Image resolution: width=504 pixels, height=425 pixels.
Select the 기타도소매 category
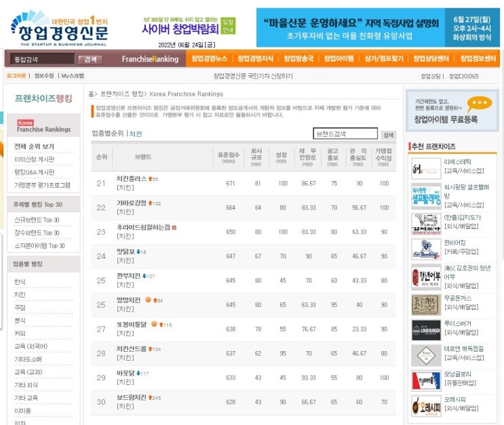28,359
